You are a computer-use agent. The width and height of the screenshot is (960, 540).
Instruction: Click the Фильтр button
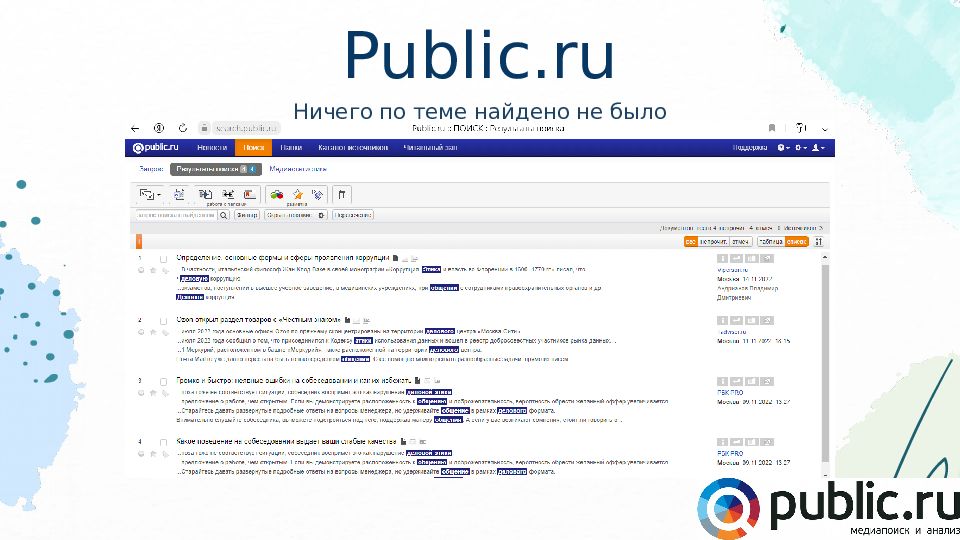tap(247, 215)
